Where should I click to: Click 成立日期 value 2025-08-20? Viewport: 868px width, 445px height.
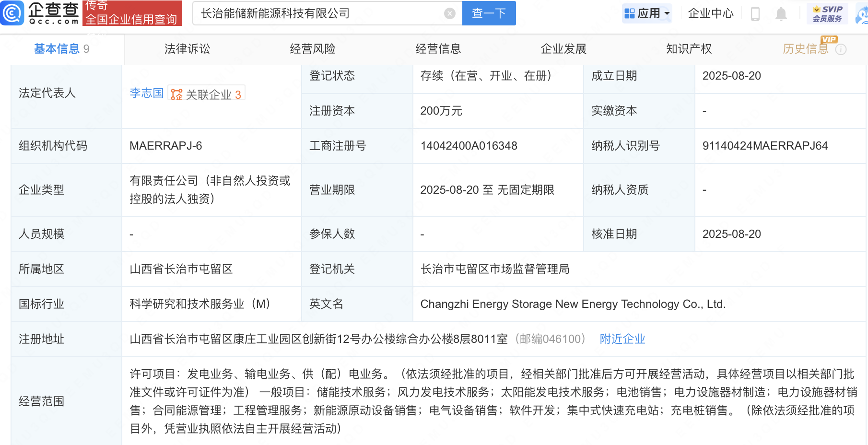pyautogui.click(x=731, y=76)
